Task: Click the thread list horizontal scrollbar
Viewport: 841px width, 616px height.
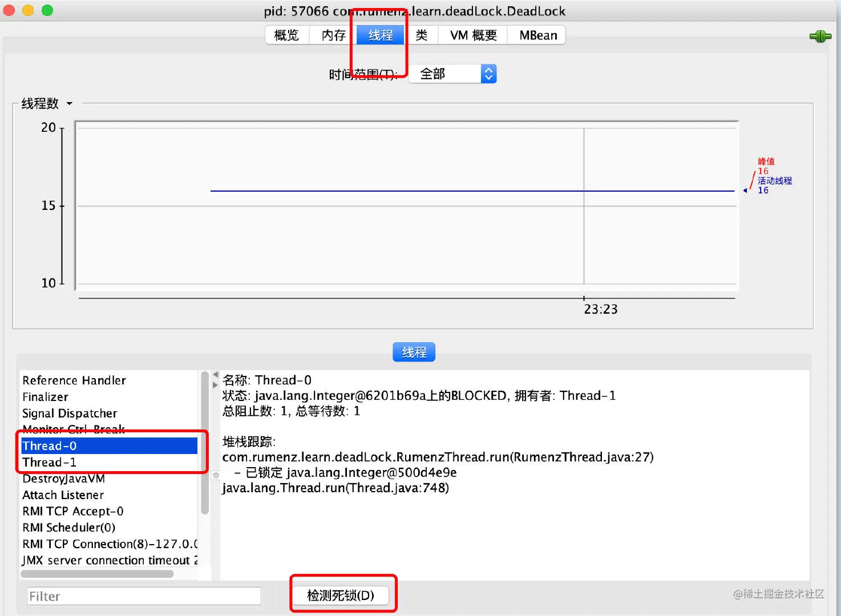Action: coord(97,574)
